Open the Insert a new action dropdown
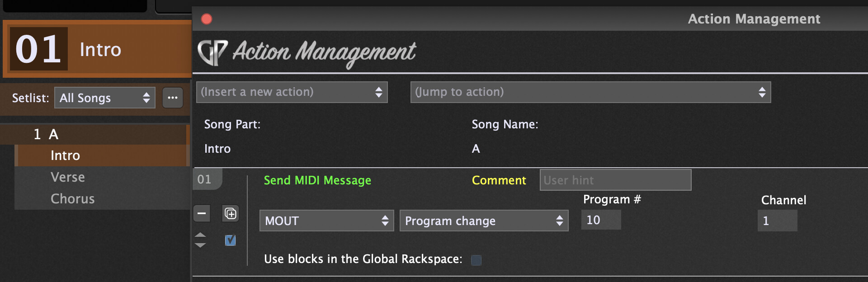 pyautogui.click(x=292, y=92)
